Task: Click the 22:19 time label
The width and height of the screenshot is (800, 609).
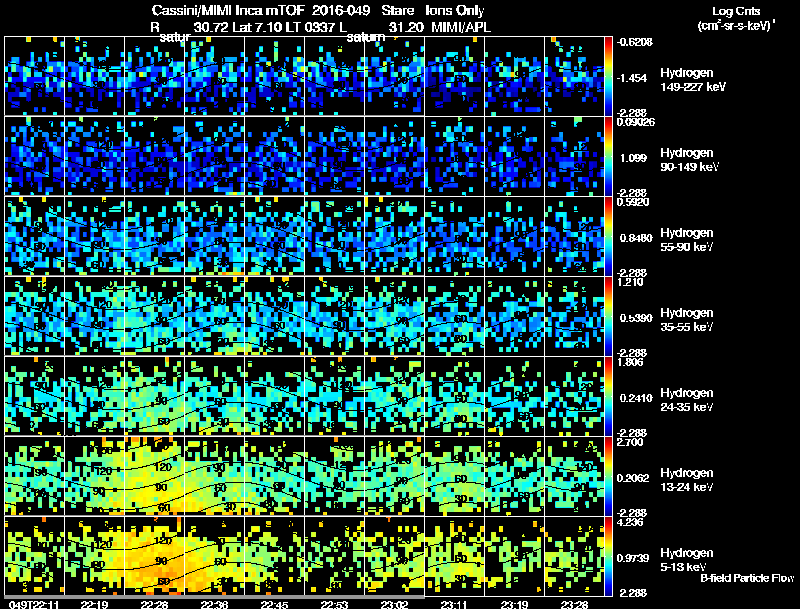Action: coord(94,604)
